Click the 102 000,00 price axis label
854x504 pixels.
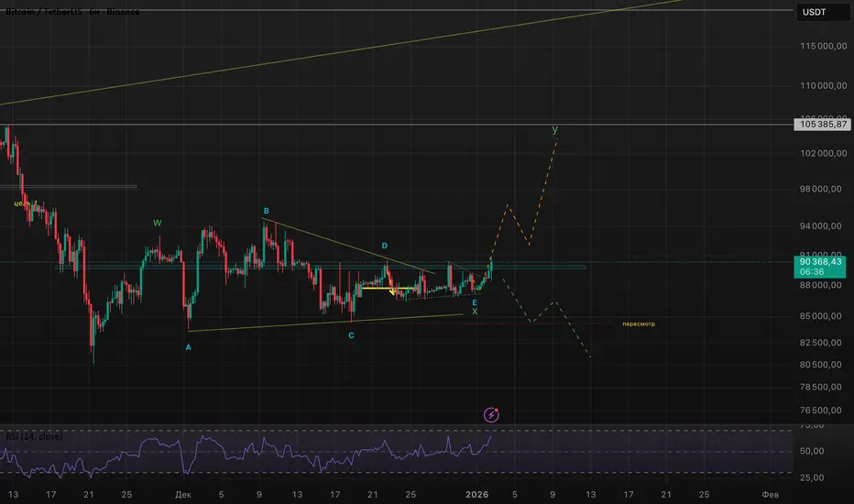823,153
